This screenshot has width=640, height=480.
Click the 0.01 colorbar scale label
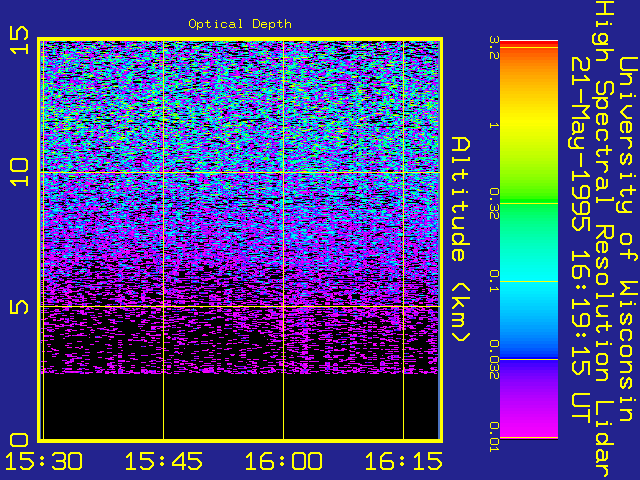[494, 437]
